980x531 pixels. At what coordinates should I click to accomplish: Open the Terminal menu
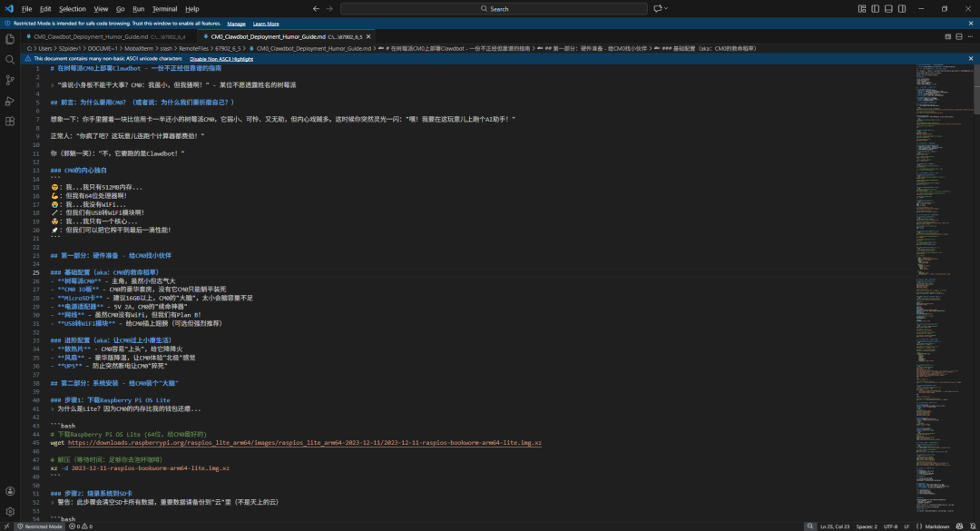(x=164, y=9)
